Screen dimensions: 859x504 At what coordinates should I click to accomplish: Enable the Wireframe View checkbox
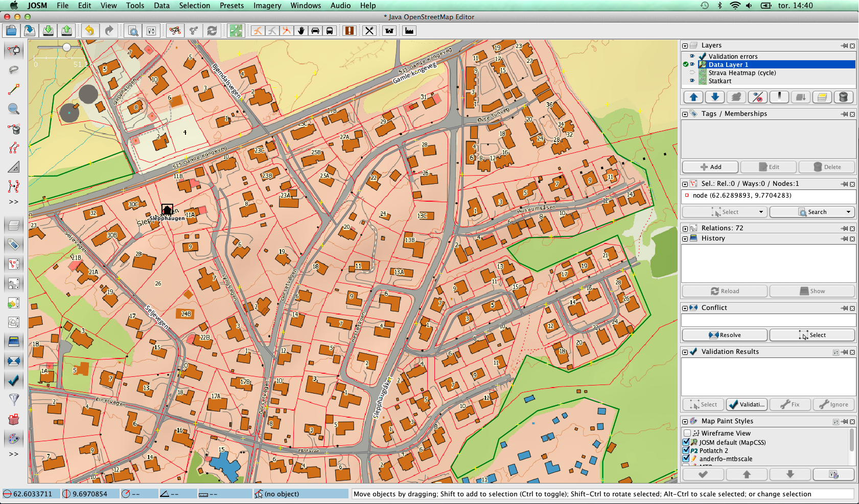[x=687, y=433]
